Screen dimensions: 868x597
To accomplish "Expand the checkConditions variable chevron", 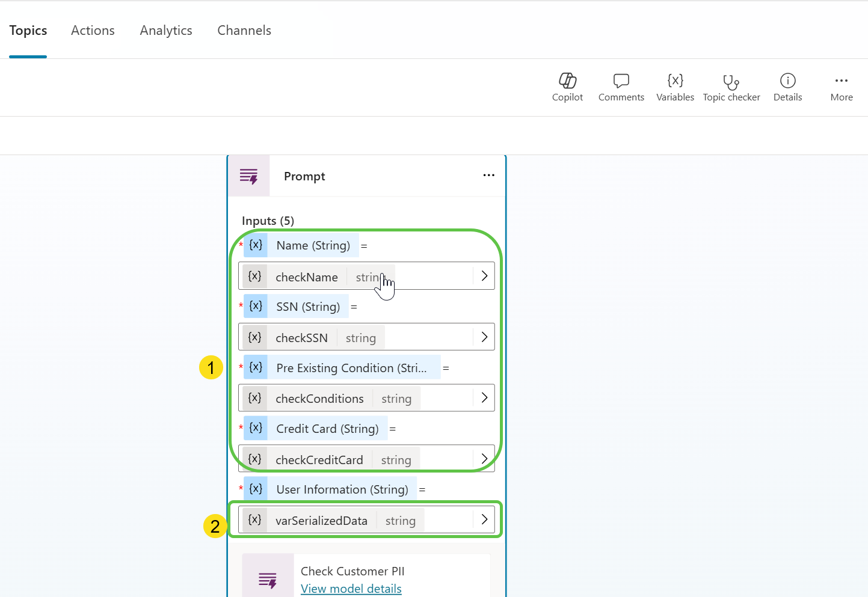I will [x=484, y=397].
